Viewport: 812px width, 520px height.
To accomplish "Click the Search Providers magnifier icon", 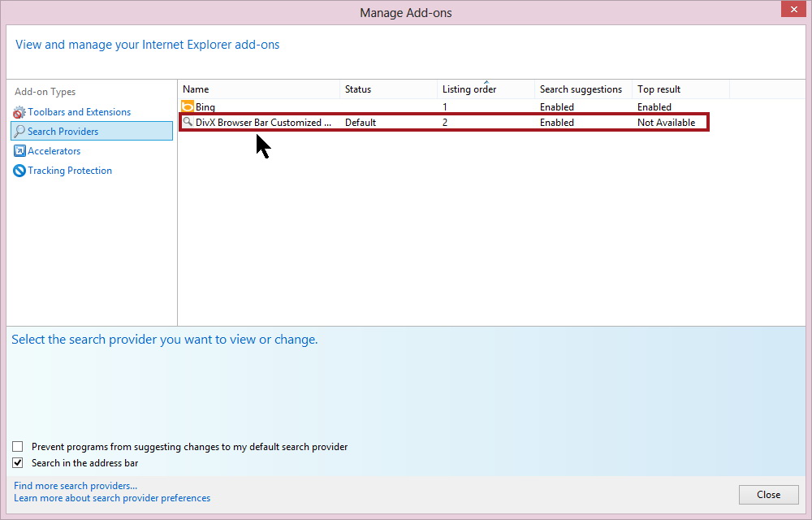I will [19, 131].
